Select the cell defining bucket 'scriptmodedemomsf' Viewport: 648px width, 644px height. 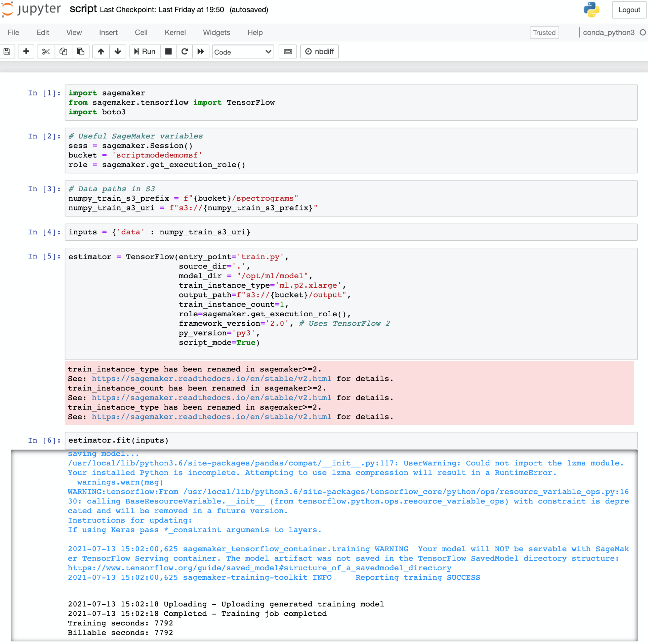click(x=351, y=150)
